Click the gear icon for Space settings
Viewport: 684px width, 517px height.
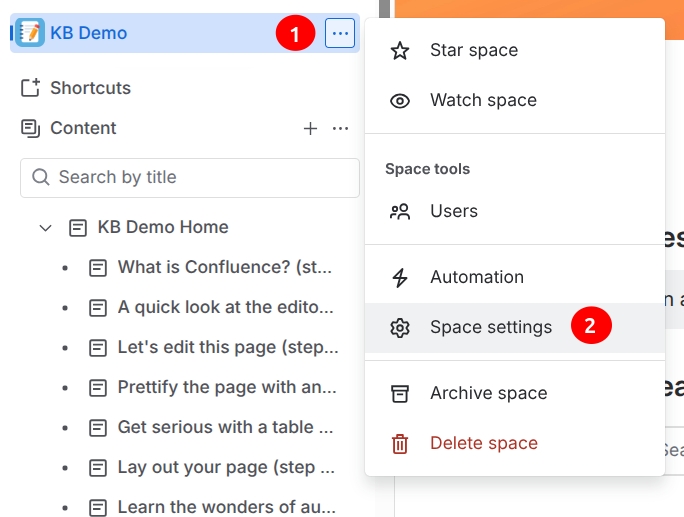(400, 328)
